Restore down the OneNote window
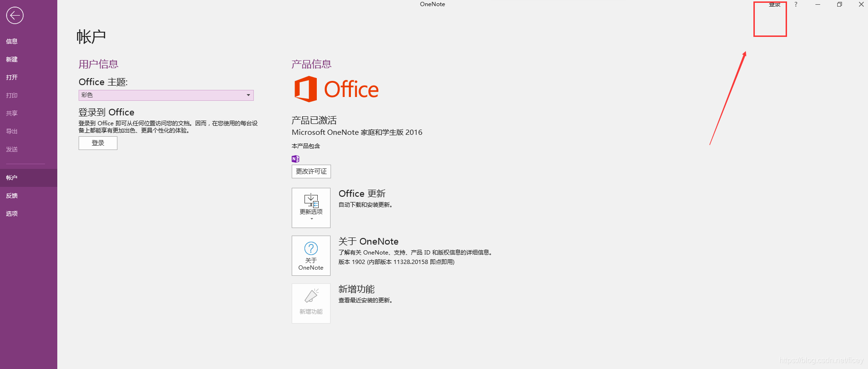 [x=840, y=4]
